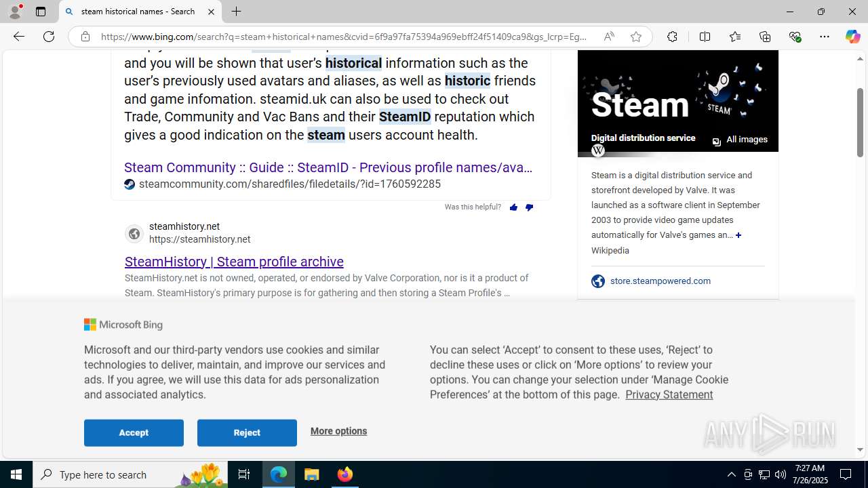Accept Bing cookies
This screenshot has height=488, width=868.
click(134, 432)
